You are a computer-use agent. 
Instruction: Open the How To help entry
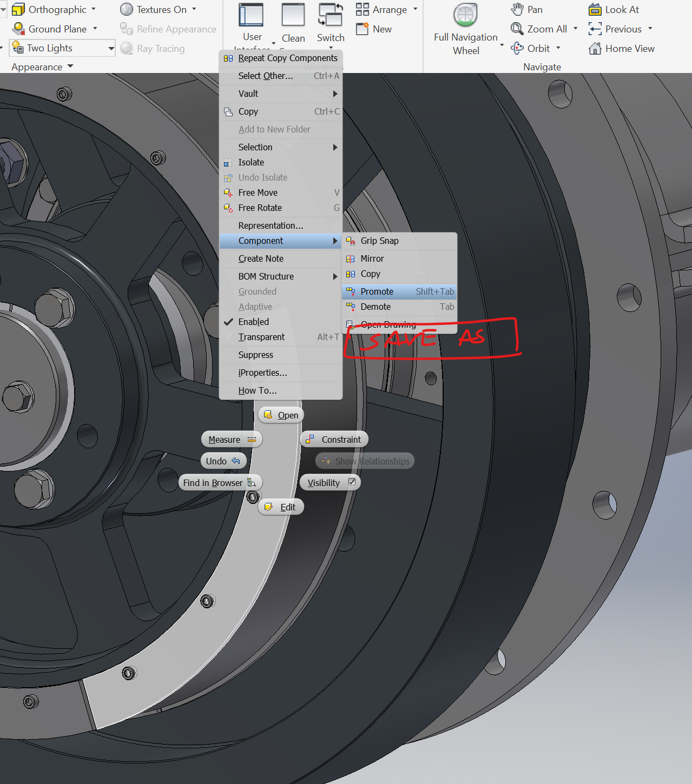click(x=281, y=390)
